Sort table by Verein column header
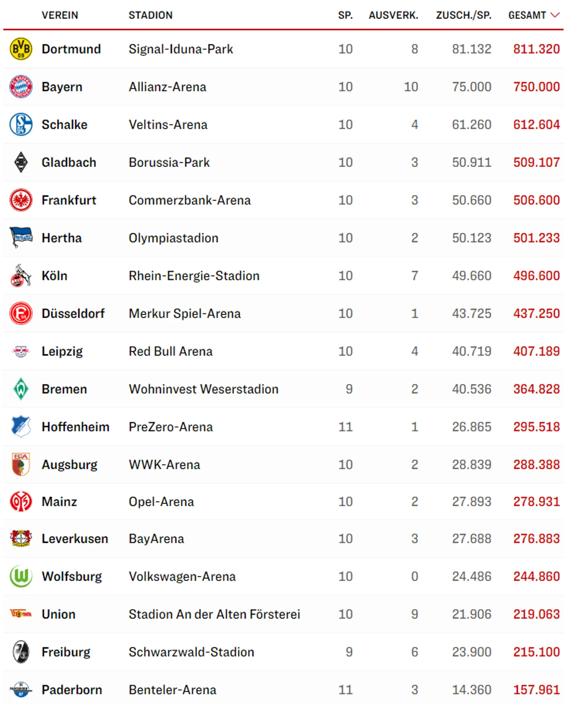 (x=60, y=15)
